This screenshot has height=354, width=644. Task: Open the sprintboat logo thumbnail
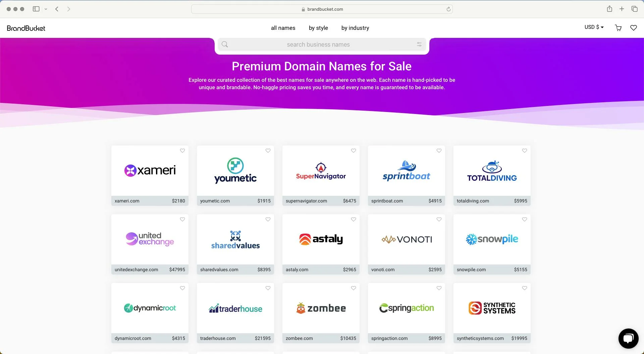[407, 171]
